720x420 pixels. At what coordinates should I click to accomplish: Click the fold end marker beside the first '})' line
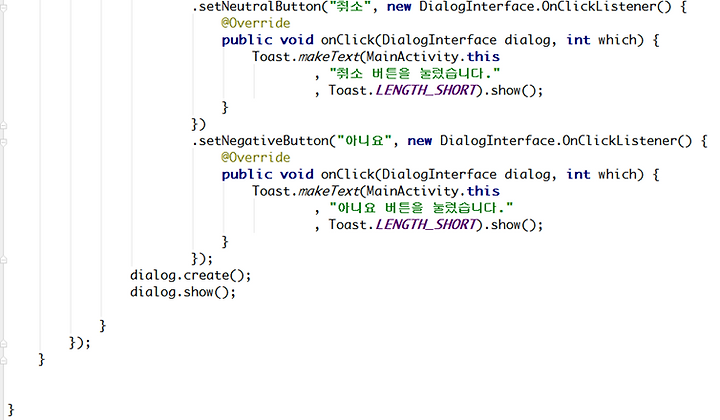click(4, 125)
